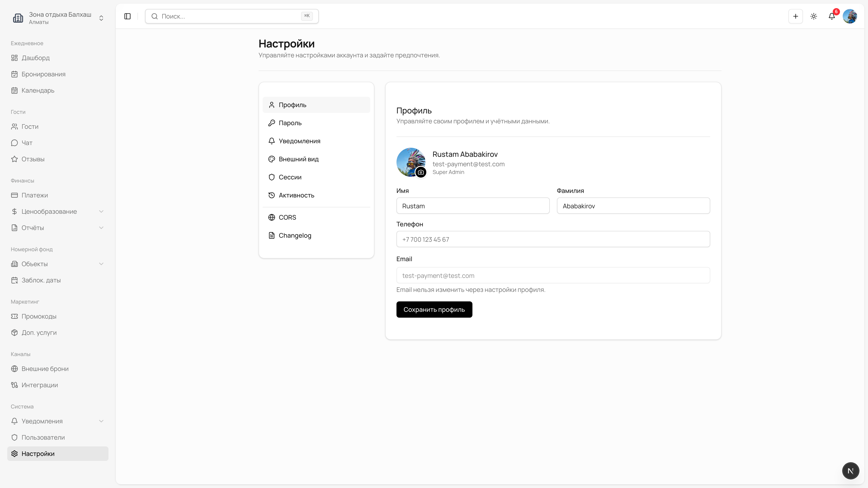Switch to Пароль settings tab
Viewport: 868px width, 488px height.
coord(290,123)
